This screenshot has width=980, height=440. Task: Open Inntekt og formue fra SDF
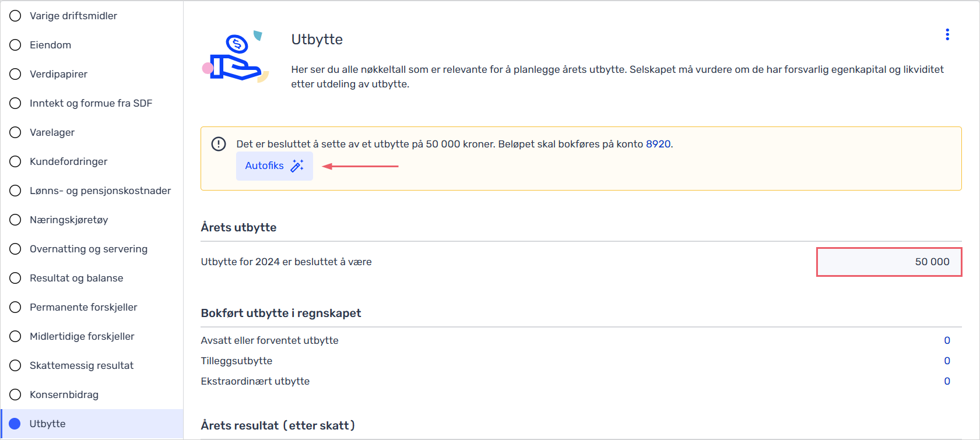pyautogui.click(x=91, y=103)
